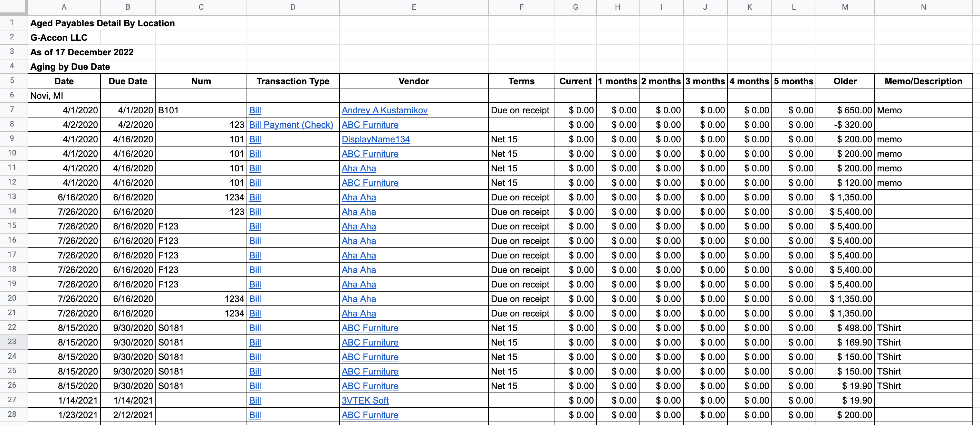Select the 'S0181' Num cell in row 26

tap(201, 386)
